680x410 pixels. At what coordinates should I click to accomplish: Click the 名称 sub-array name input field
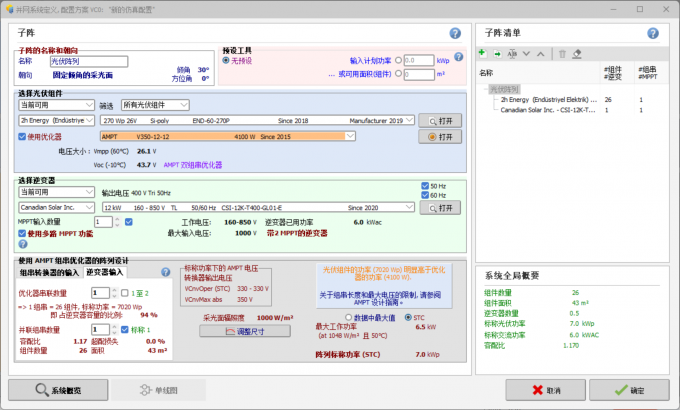[x=88, y=61]
